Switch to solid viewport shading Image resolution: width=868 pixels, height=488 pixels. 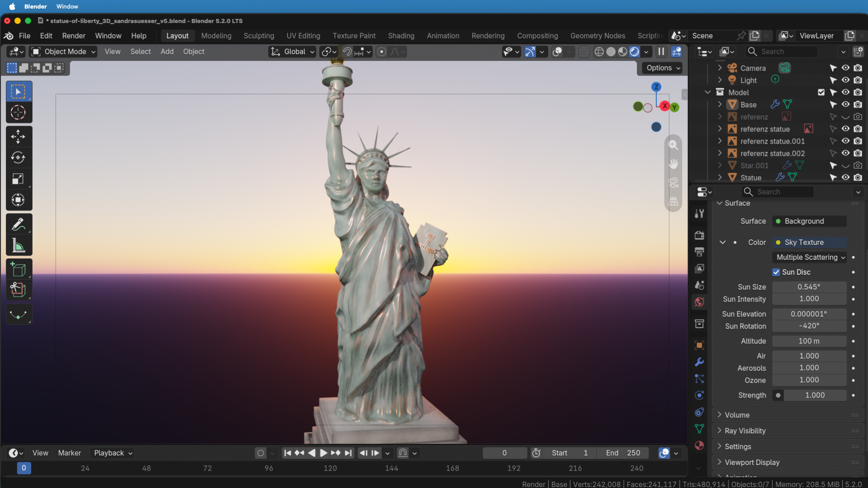pos(611,52)
